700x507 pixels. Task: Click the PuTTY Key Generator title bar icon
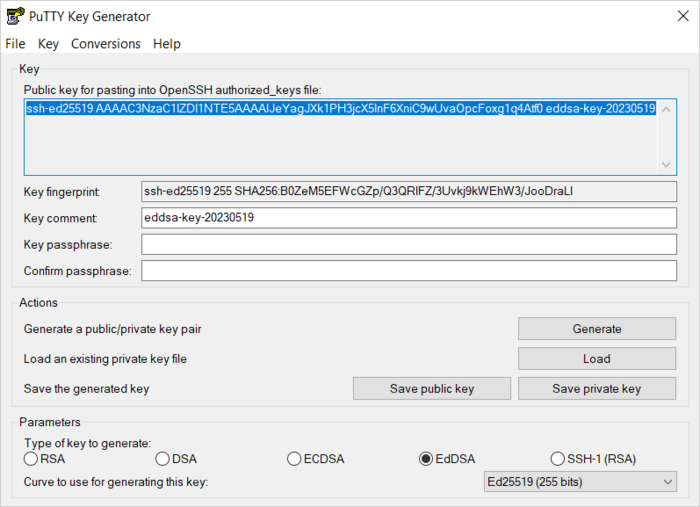(x=13, y=16)
